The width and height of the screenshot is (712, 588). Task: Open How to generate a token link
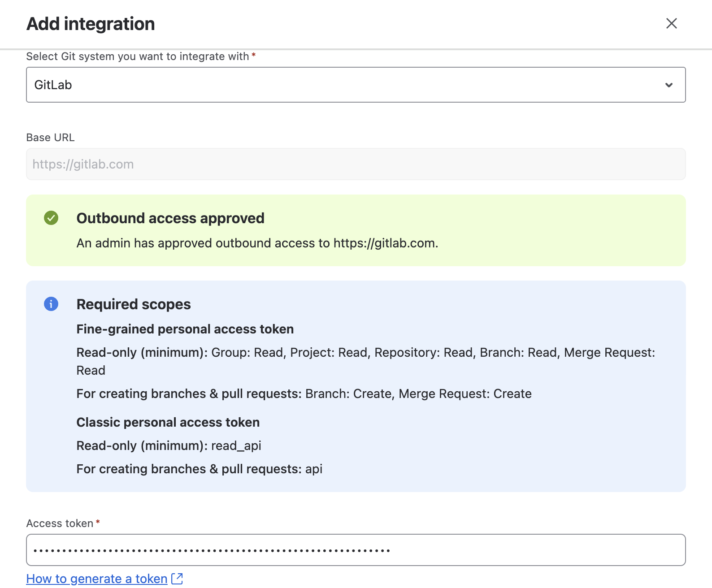(97, 579)
